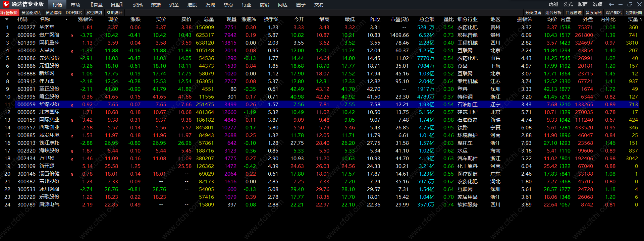This screenshot has width=644, height=241.
Task: Select the 行情报价 sub-tab
Action: coord(10,12)
